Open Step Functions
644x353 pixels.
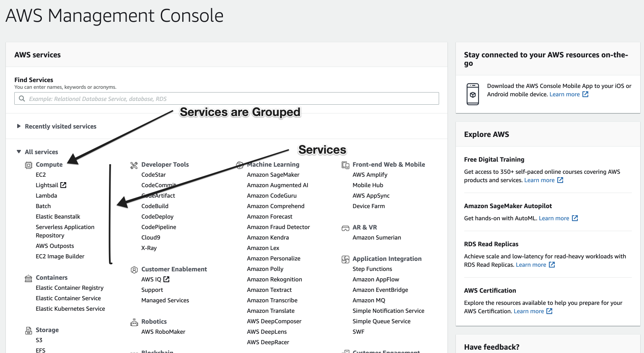pyautogui.click(x=372, y=269)
